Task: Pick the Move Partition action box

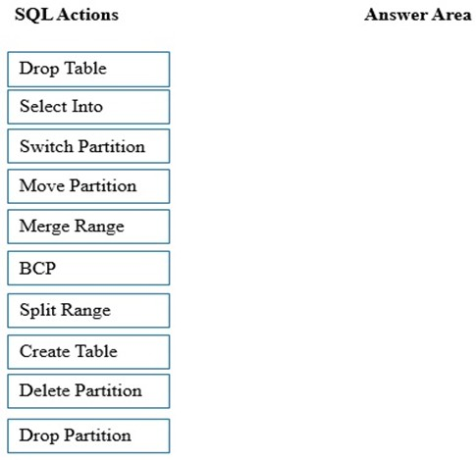Action: [x=88, y=186]
